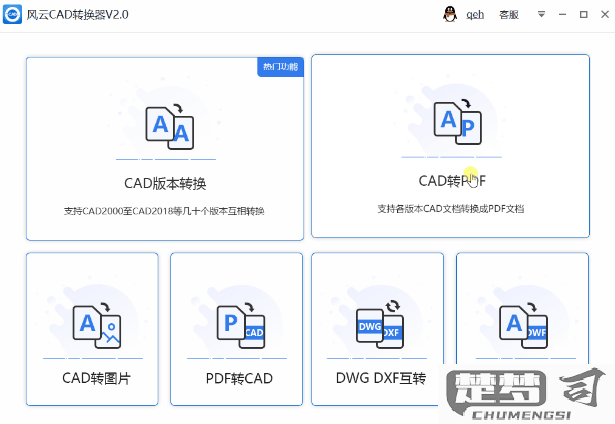Open the PDF转CAD label

pyautogui.click(x=239, y=379)
